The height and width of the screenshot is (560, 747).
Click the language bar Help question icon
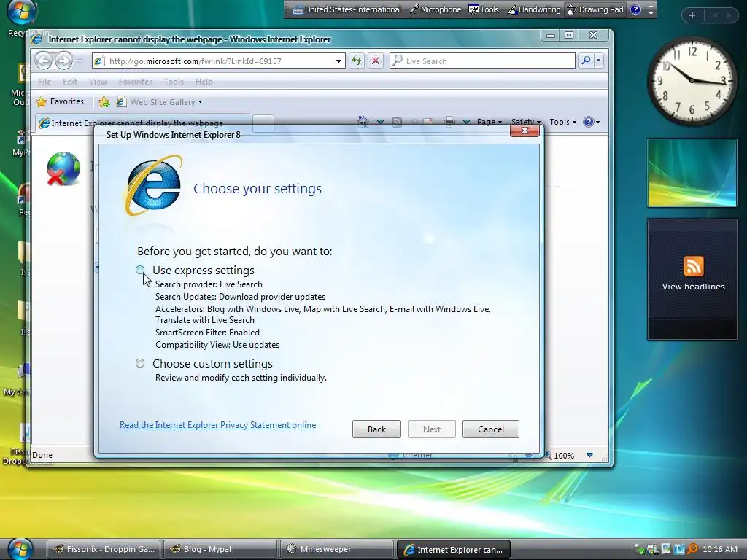tap(635, 9)
